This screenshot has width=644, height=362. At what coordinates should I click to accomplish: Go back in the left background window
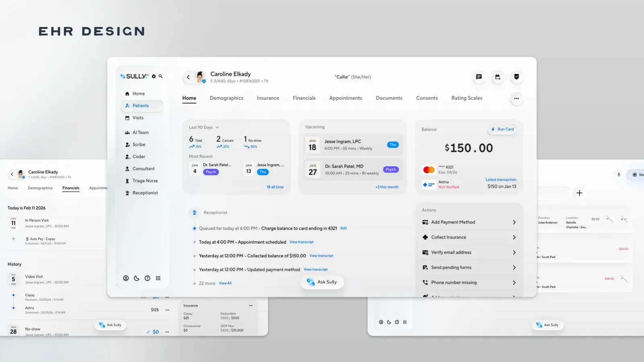tap(12, 175)
